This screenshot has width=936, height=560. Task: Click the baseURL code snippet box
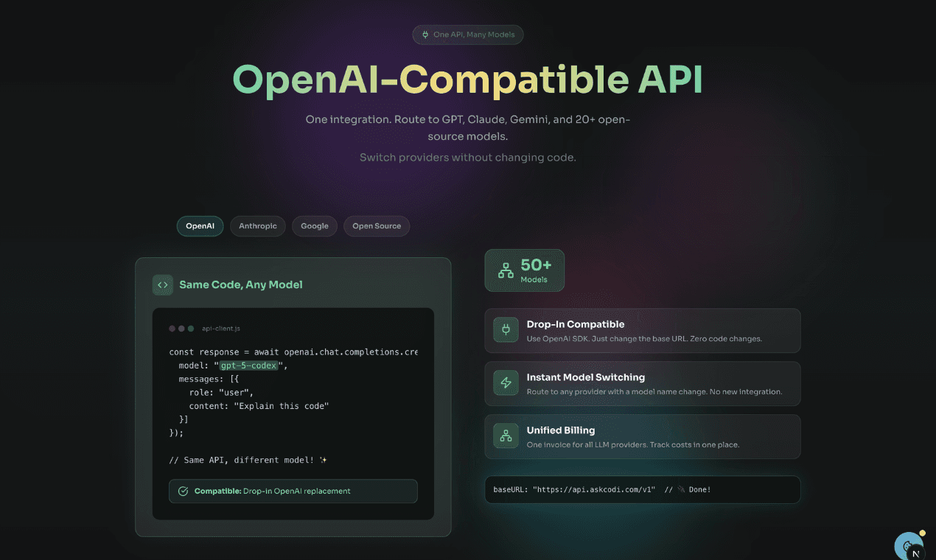point(642,489)
